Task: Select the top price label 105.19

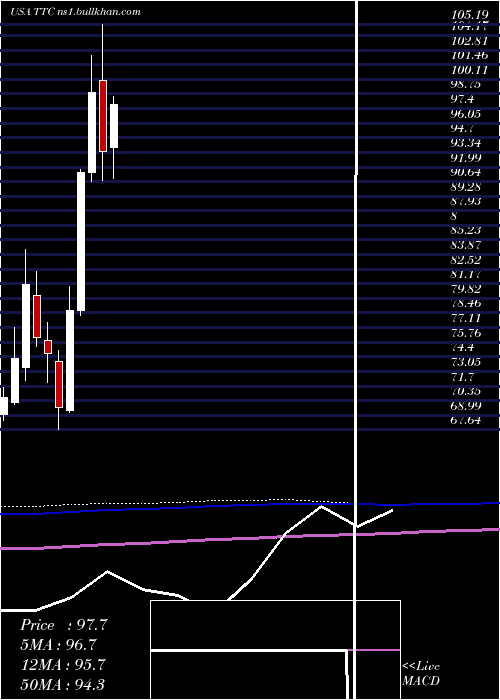Action: click(x=470, y=16)
